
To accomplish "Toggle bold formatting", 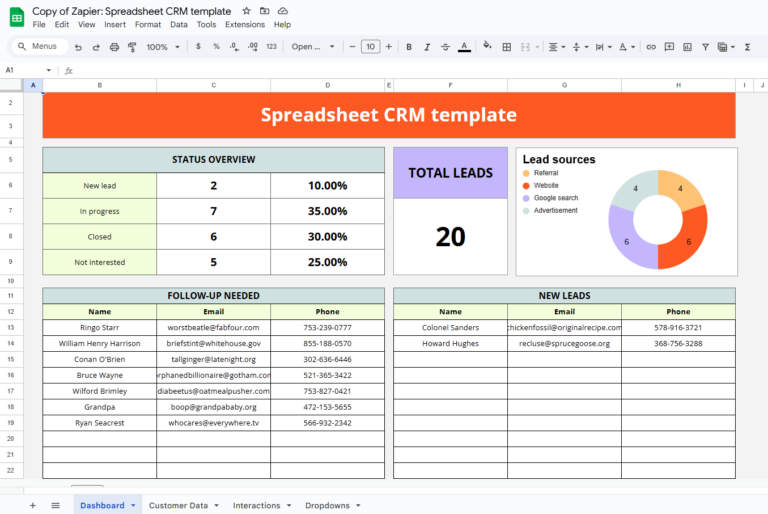I will click(x=408, y=47).
